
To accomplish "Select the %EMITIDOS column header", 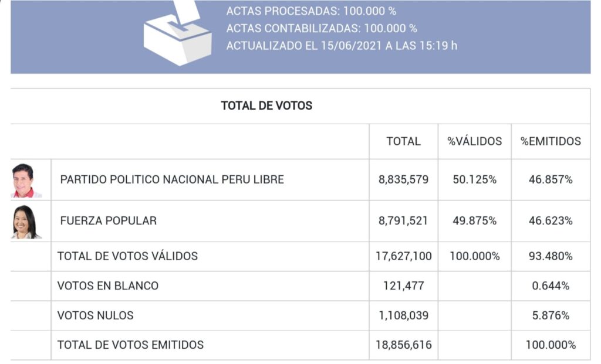I will [551, 141].
